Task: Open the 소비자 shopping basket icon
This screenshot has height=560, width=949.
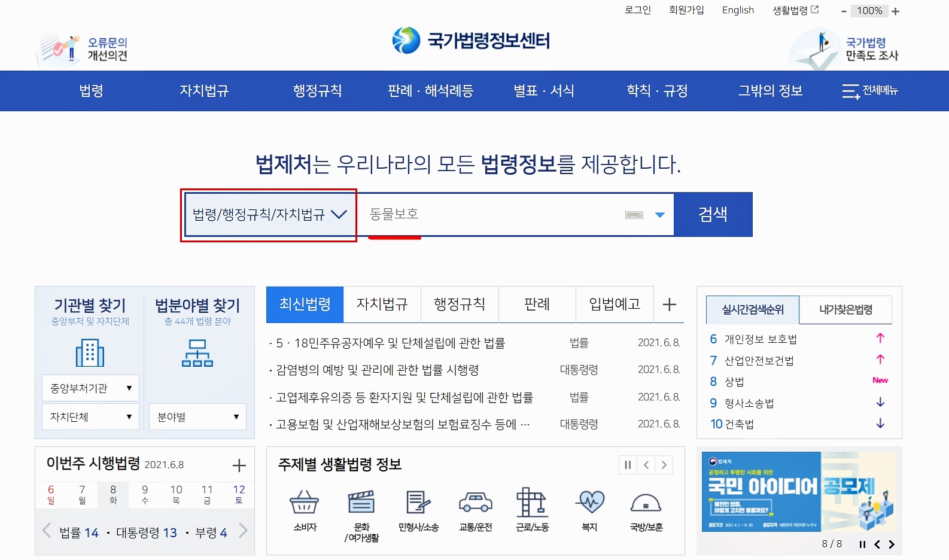Action: (x=305, y=501)
